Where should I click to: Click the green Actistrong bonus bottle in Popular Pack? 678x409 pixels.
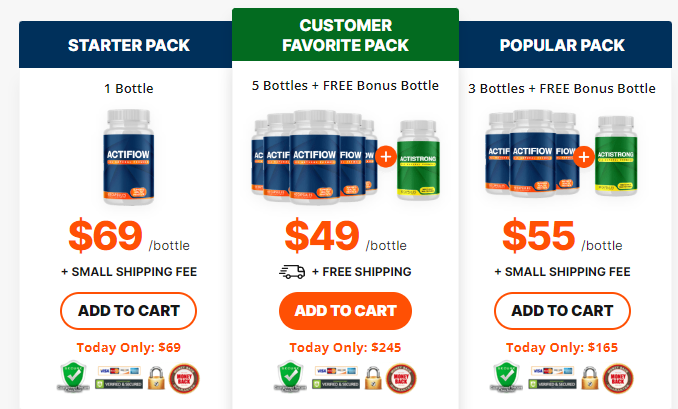[616, 153]
